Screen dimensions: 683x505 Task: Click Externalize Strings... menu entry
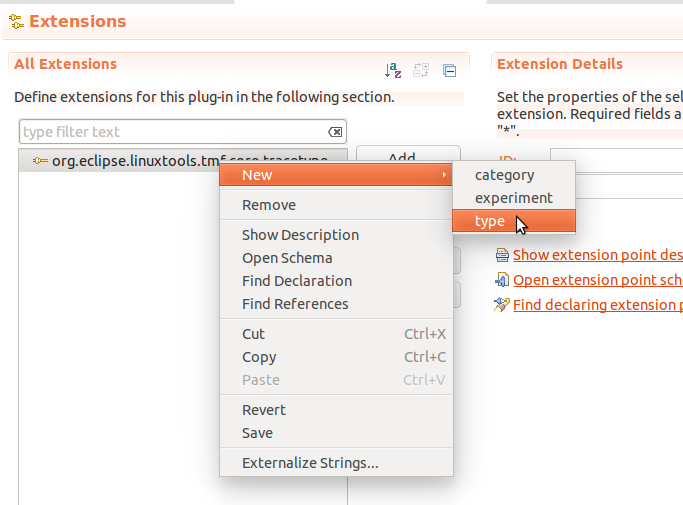(x=310, y=463)
